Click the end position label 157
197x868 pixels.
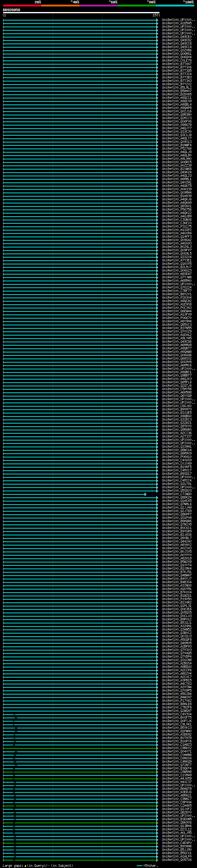(155, 15)
